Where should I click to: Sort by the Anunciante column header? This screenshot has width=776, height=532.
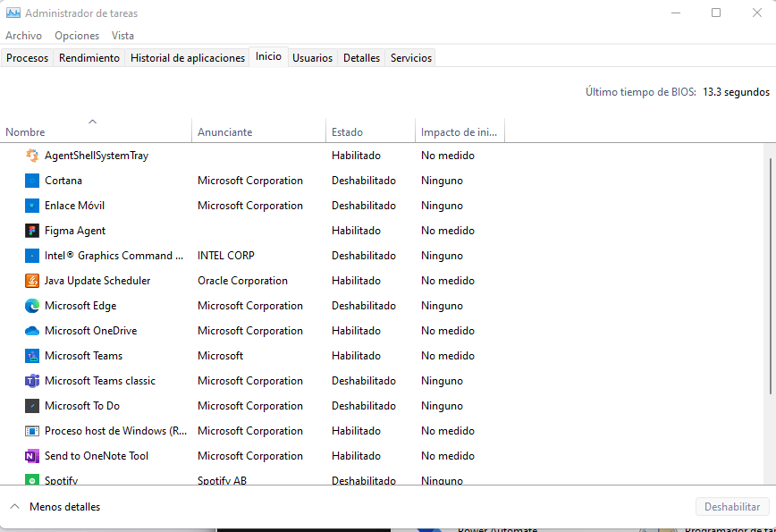pos(259,131)
